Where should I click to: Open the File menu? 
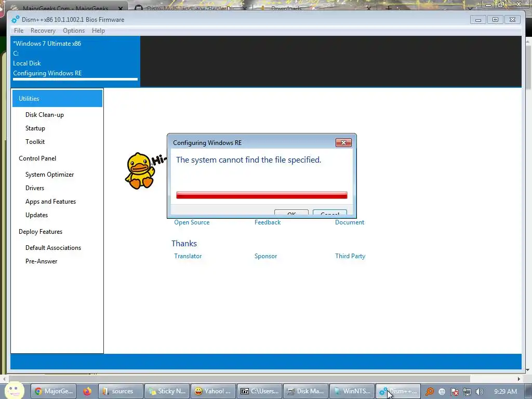click(x=19, y=31)
